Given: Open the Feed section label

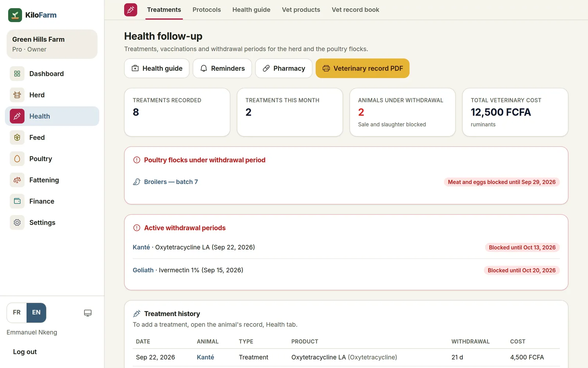Looking at the screenshot, I should tap(37, 138).
